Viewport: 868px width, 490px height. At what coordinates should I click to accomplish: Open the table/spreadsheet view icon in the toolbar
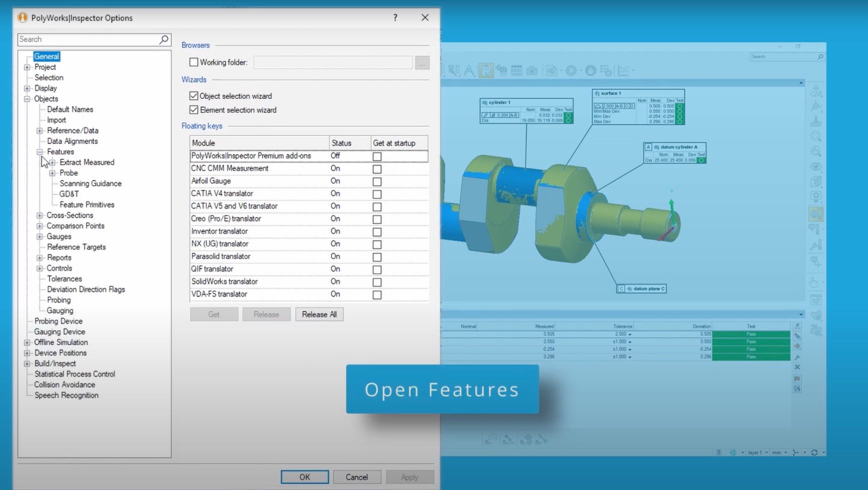coord(517,71)
